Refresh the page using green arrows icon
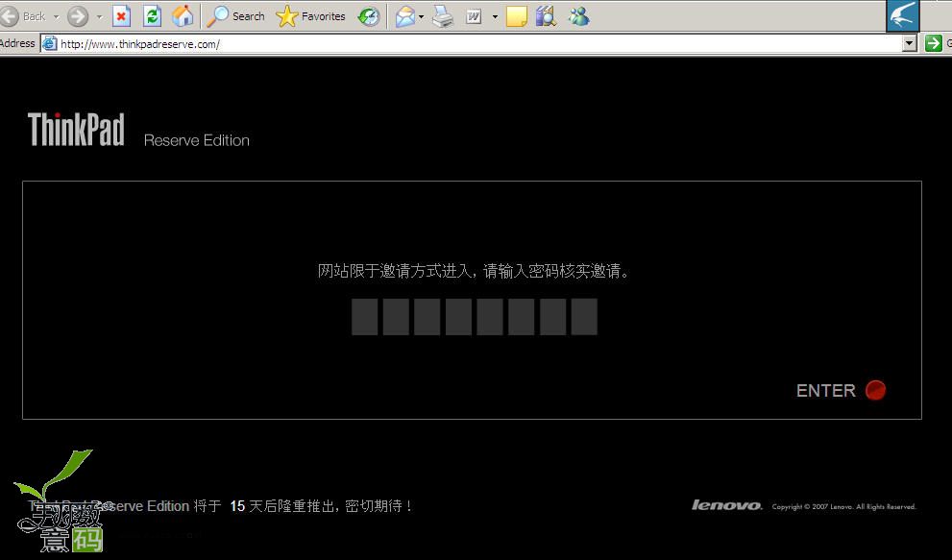The height and width of the screenshot is (560, 952). click(x=152, y=16)
